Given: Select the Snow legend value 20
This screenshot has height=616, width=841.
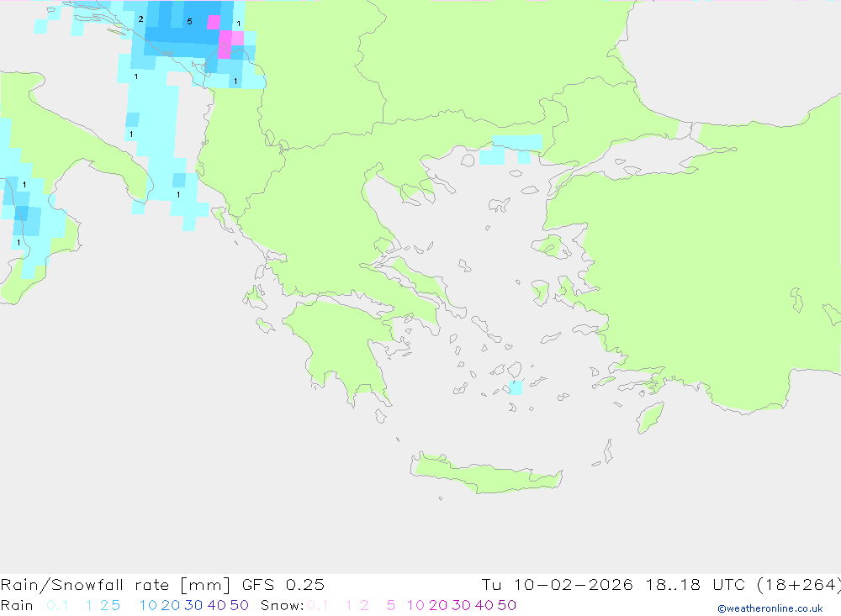Looking at the screenshot, I should 438,605.
